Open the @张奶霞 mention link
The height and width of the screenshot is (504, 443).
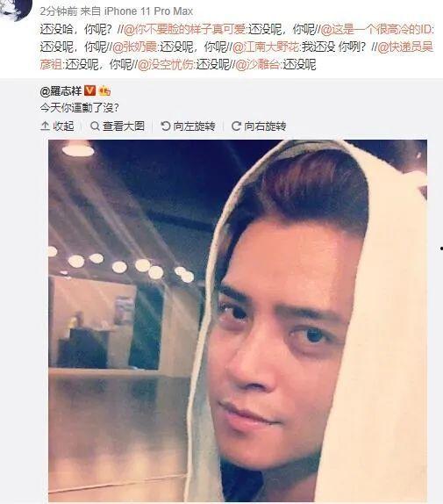pos(134,47)
